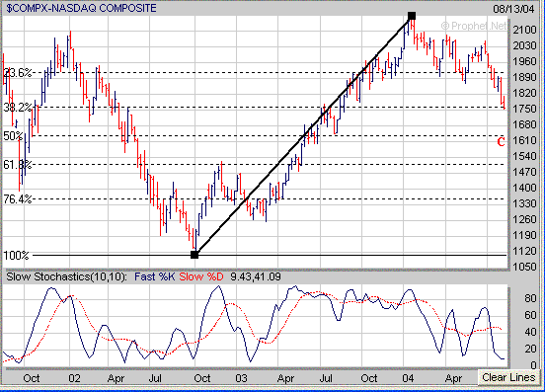
Task: Click the 23.6% Fibonacci retracement label
Action: tap(18, 73)
